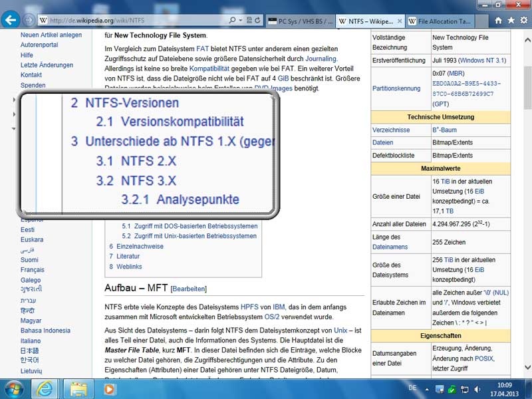The height and width of the screenshot is (399, 532).
Task: Click the browser Back arrow button
Action: pyautogui.click(x=11, y=20)
